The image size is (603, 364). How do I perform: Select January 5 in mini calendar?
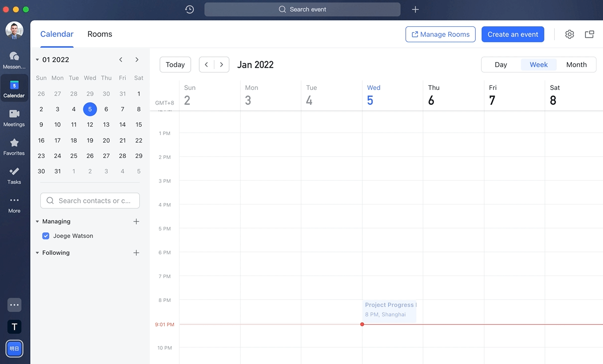90,109
